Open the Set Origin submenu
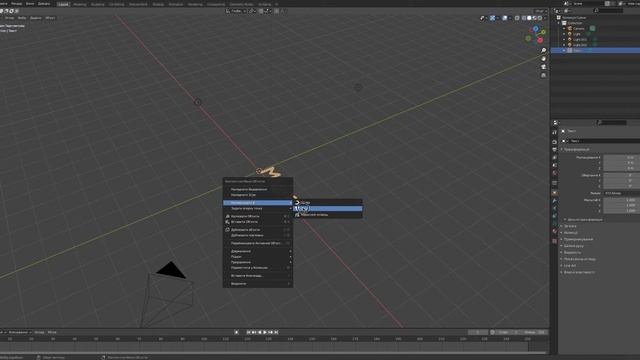Image resolution: width=640 pixels, height=360 pixels. (x=258, y=209)
